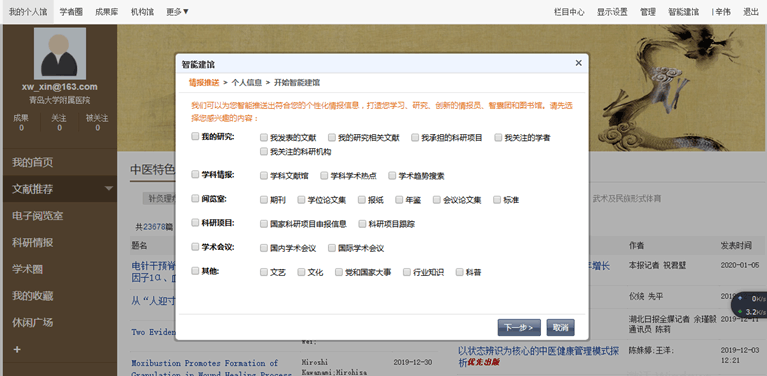Open 我的收藏 in sidebar
The width and height of the screenshot is (767, 376).
click(60, 296)
